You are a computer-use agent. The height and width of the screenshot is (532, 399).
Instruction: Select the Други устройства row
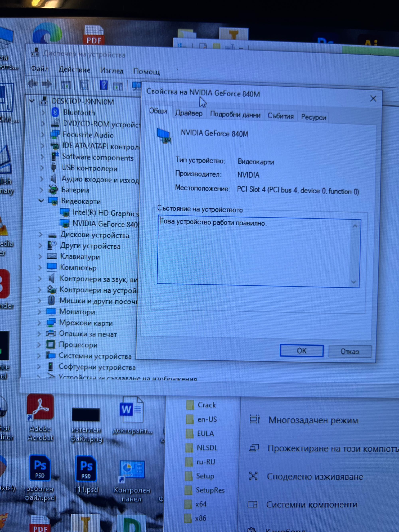(84, 246)
